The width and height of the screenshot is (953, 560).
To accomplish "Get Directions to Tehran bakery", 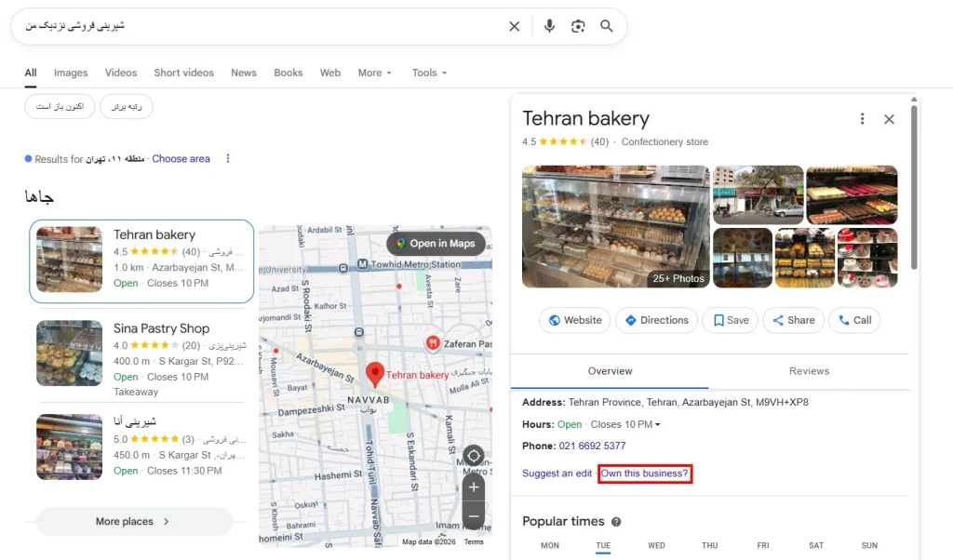I will point(656,320).
